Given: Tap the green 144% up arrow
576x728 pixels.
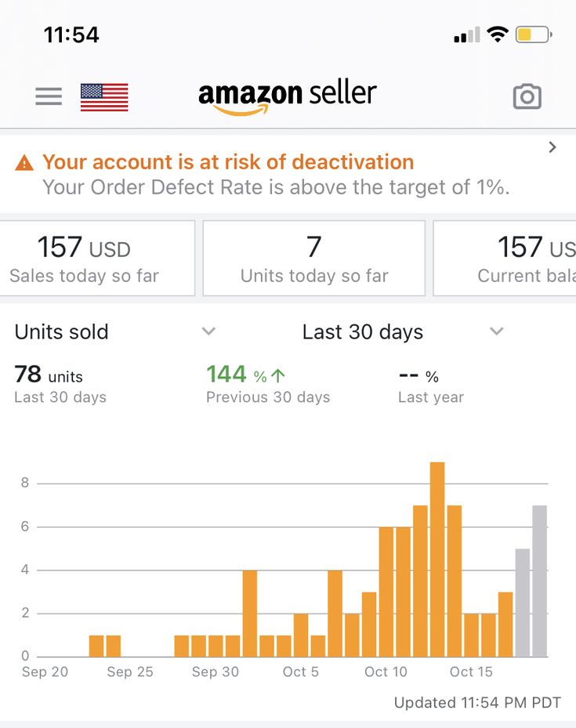Looking at the screenshot, I should [x=278, y=375].
